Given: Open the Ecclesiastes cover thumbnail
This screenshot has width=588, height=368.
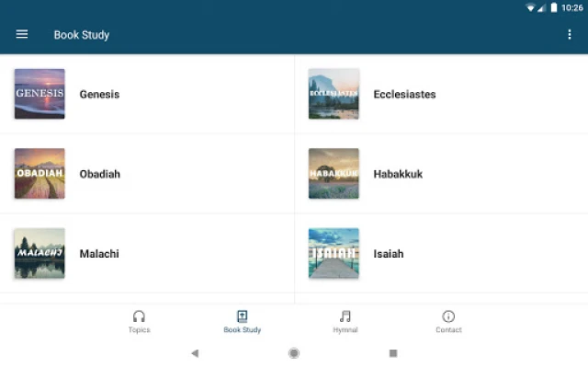Looking at the screenshot, I should pyautogui.click(x=334, y=94).
